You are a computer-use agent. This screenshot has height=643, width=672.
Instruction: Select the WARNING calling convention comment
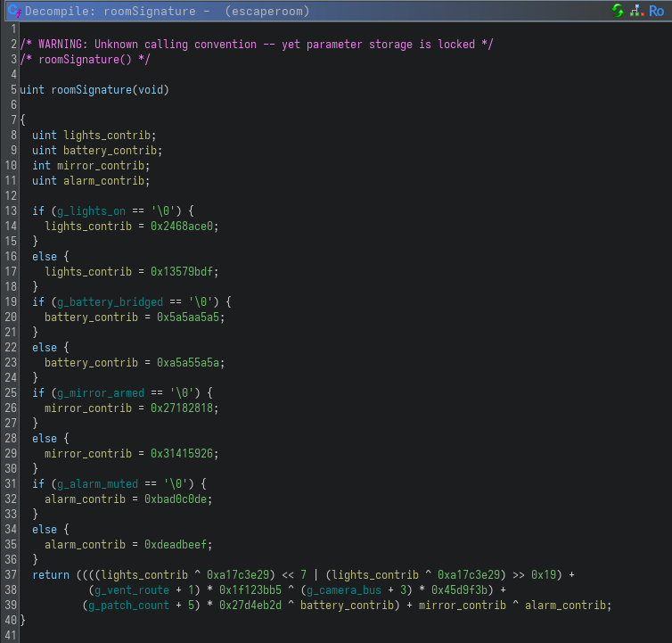tap(257, 45)
